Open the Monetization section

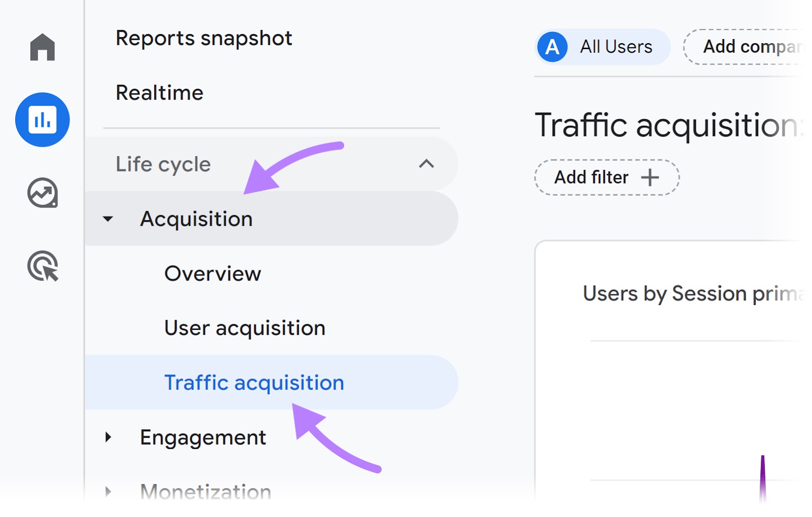(206, 492)
